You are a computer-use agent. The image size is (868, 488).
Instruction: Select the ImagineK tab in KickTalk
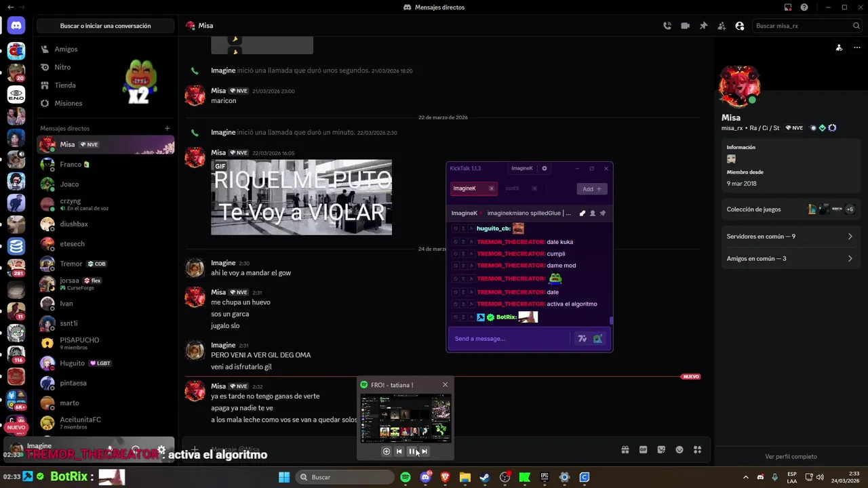tap(473, 188)
